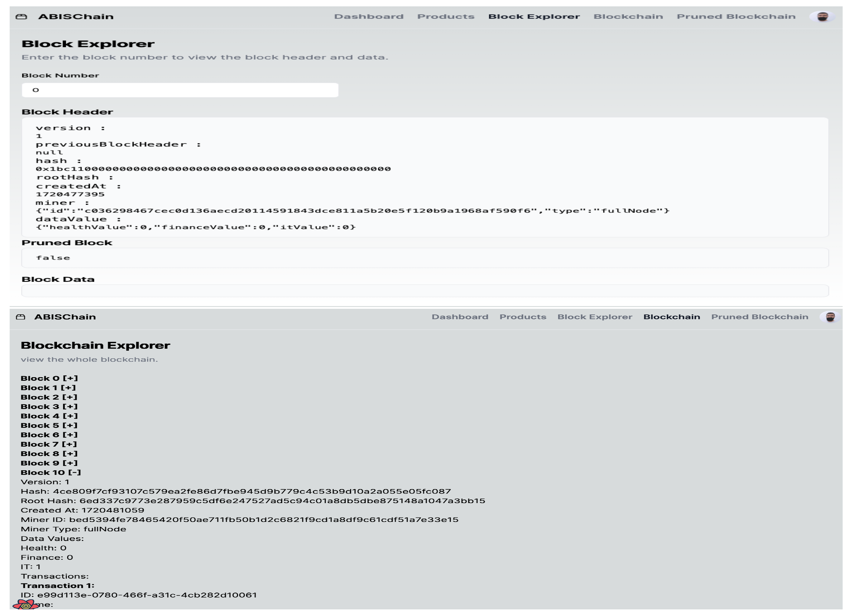
Task: Open Block Explorer in the lower navbar
Action: coord(594,317)
